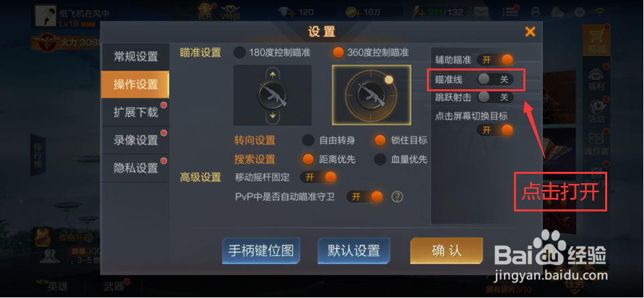The width and height of the screenshot is (644, 298).
Task: Open the shopping cart store icon
Action: pyautogui.click(x=596, y=38)
